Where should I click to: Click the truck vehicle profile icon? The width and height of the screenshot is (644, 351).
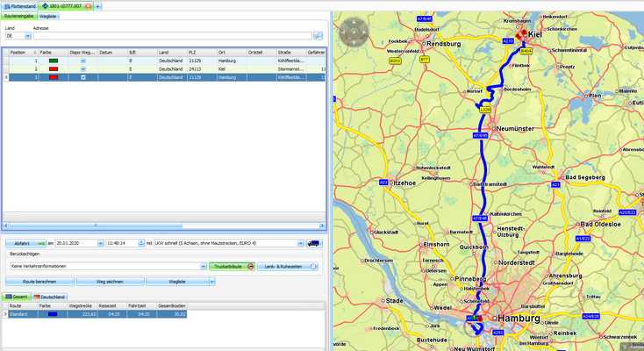tap(314, 243)
